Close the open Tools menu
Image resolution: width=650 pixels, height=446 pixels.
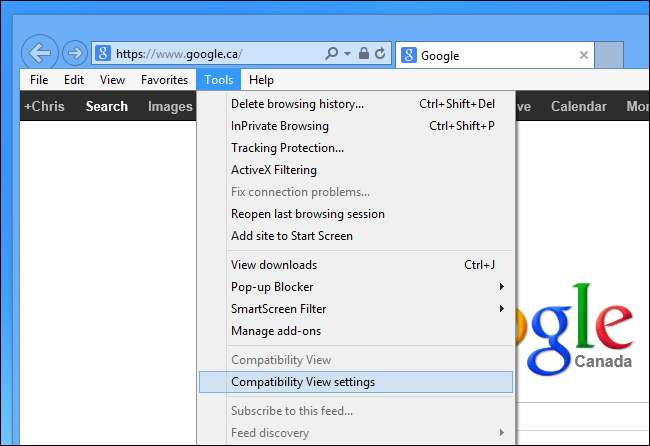tap(218, 80)
